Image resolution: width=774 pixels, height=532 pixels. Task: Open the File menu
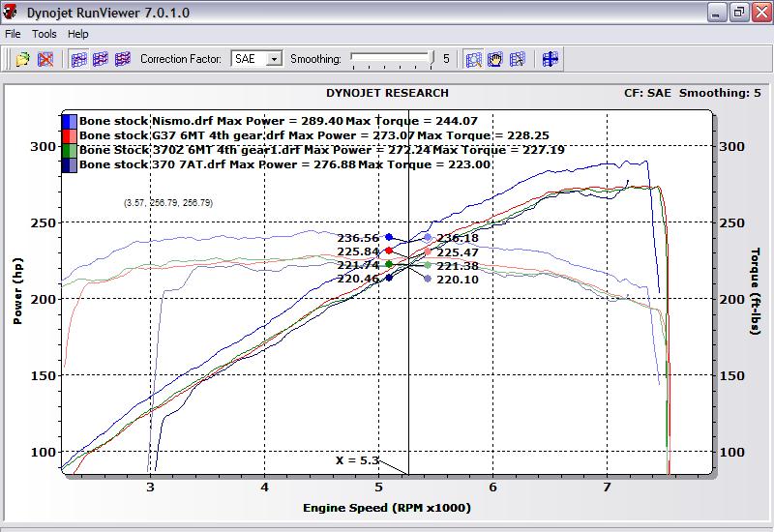13,34
